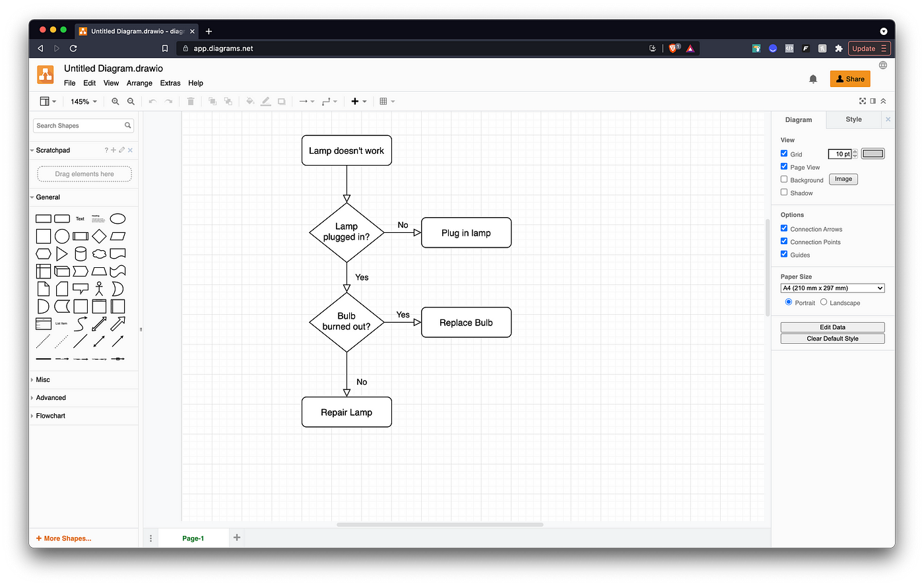Open the 145% zoom dropdown

coord(84,102)
